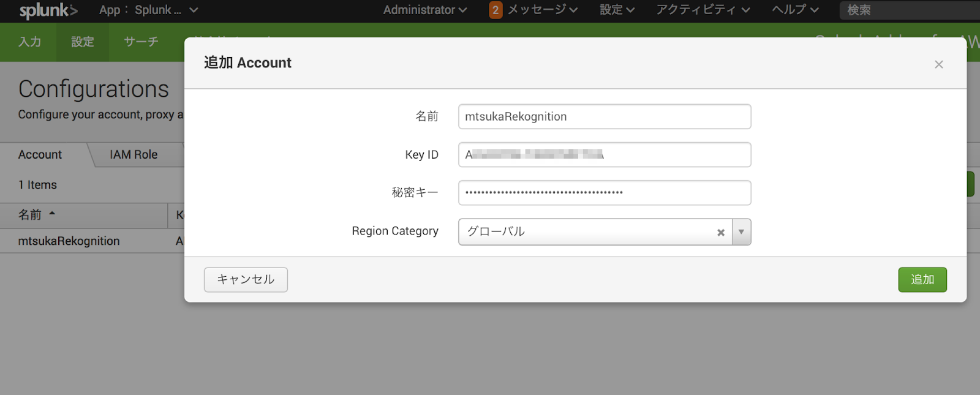Viewport: 980px width, 395px height.
Task: Switch to the IAM Role tab
Action: [x=134, y=154]
